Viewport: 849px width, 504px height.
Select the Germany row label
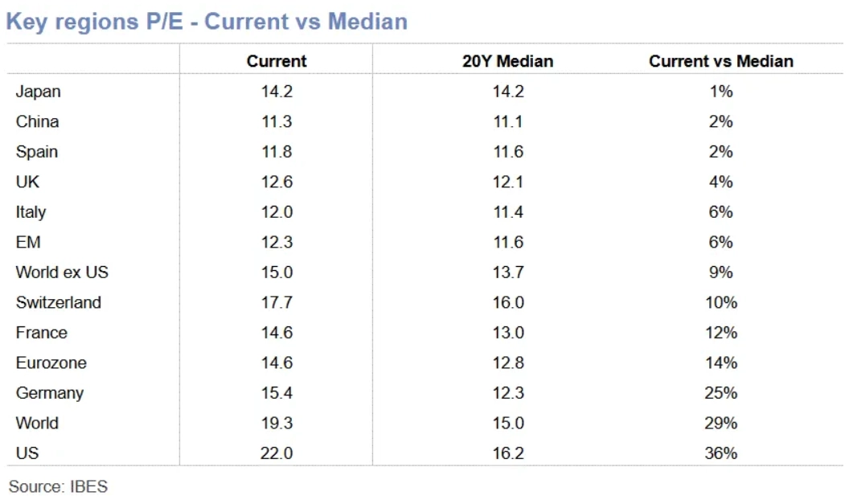coord(50,393)
